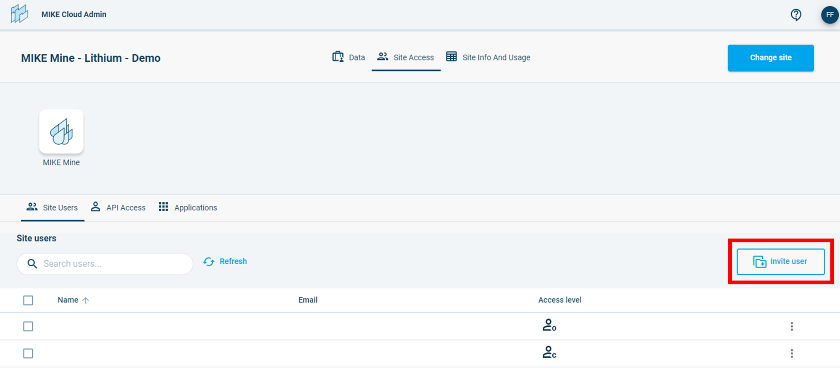
Task: Open the MIKE Mine application tile
Action: click(61, 132)
